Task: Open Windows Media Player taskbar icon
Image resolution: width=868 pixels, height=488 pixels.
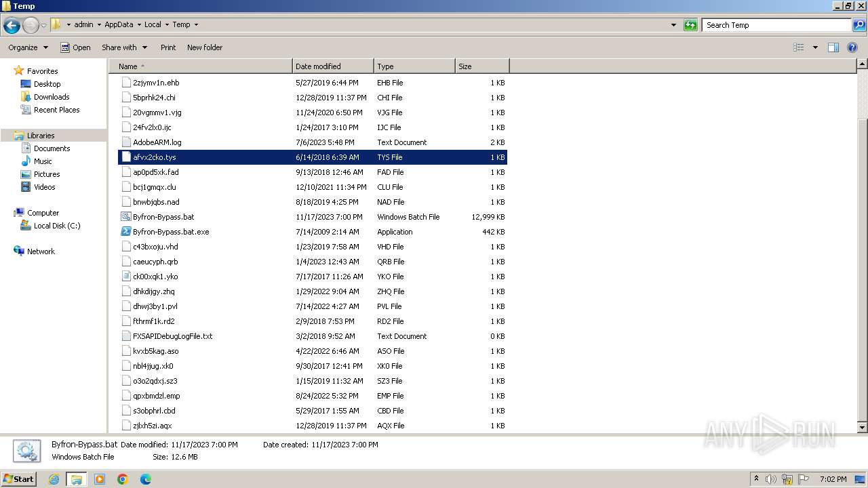Action: click(x=100, y=479)
